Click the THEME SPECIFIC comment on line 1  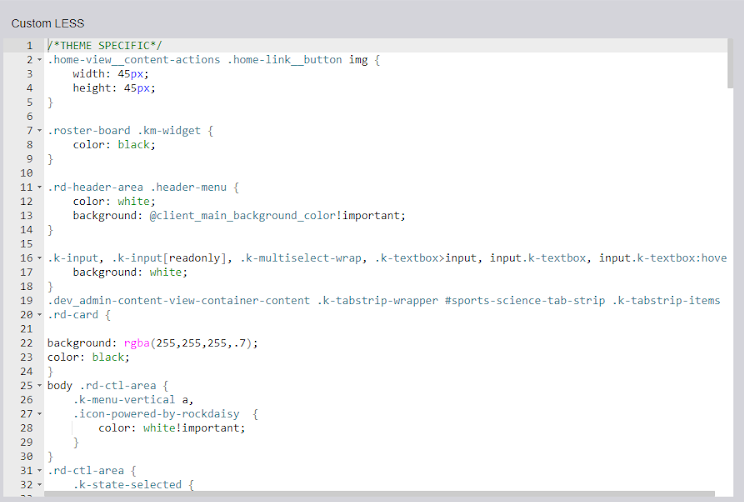(x=104, y=46)
